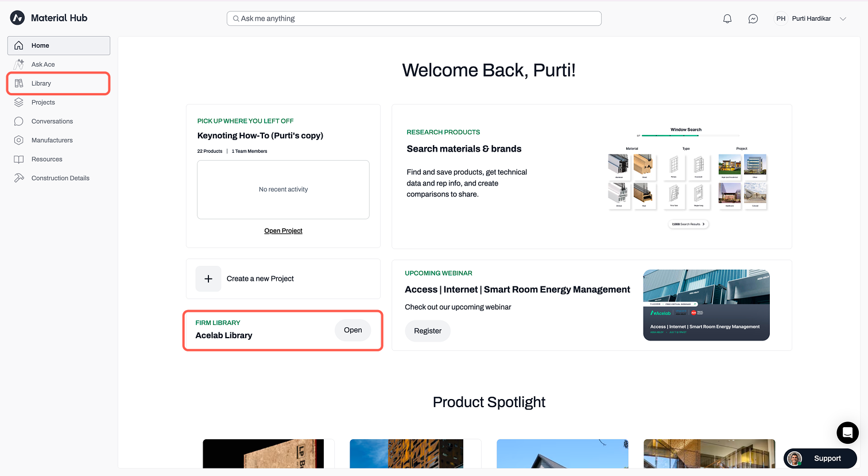Open the Acelab Library firm library

pos(352,330)
